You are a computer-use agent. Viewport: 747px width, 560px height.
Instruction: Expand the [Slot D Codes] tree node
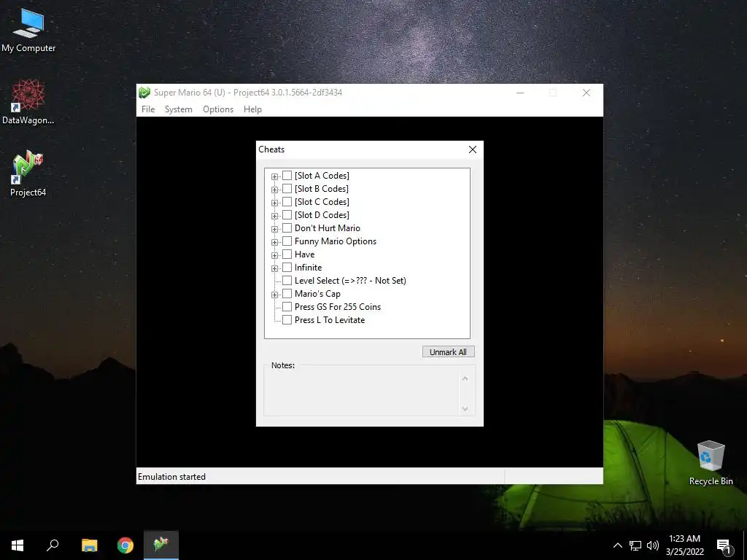(274, 216)
